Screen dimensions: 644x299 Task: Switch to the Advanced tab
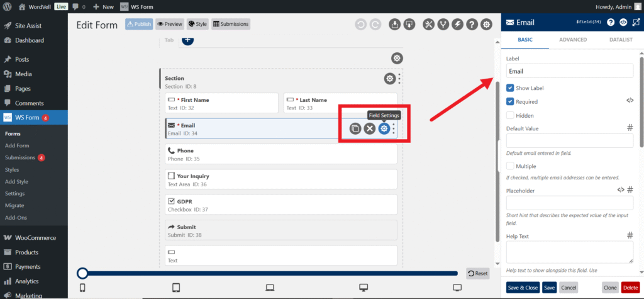point(572,40)
